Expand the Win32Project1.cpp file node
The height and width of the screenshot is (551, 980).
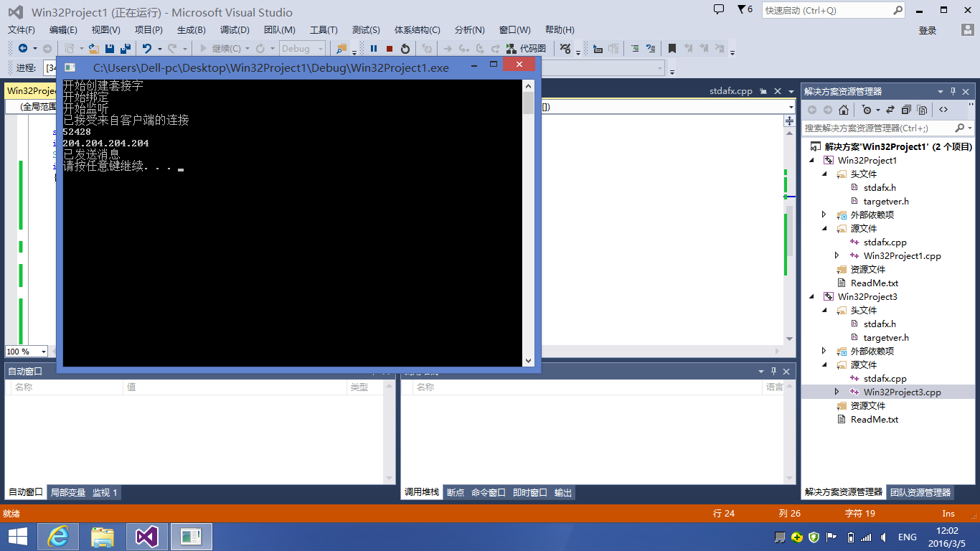point(837,255)
